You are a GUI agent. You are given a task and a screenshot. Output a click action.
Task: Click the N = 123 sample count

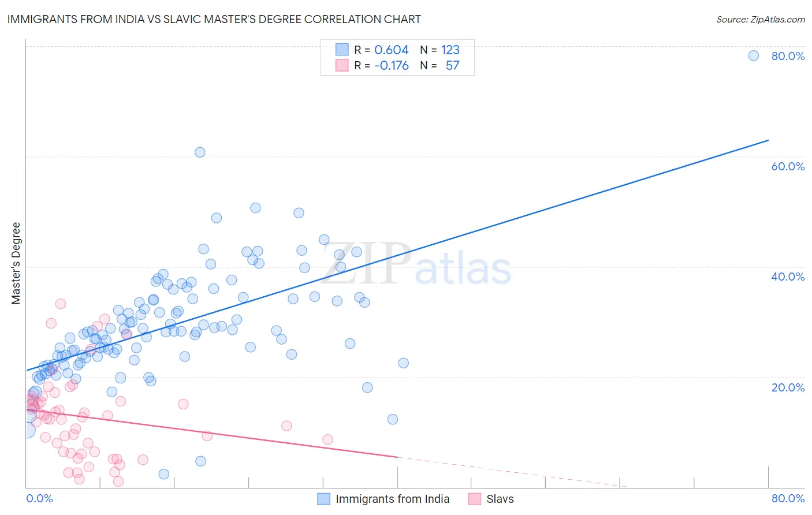point(439,50)
